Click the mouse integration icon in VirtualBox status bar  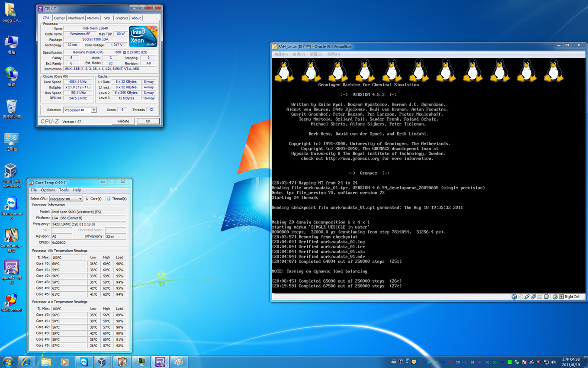coord(555,297)
